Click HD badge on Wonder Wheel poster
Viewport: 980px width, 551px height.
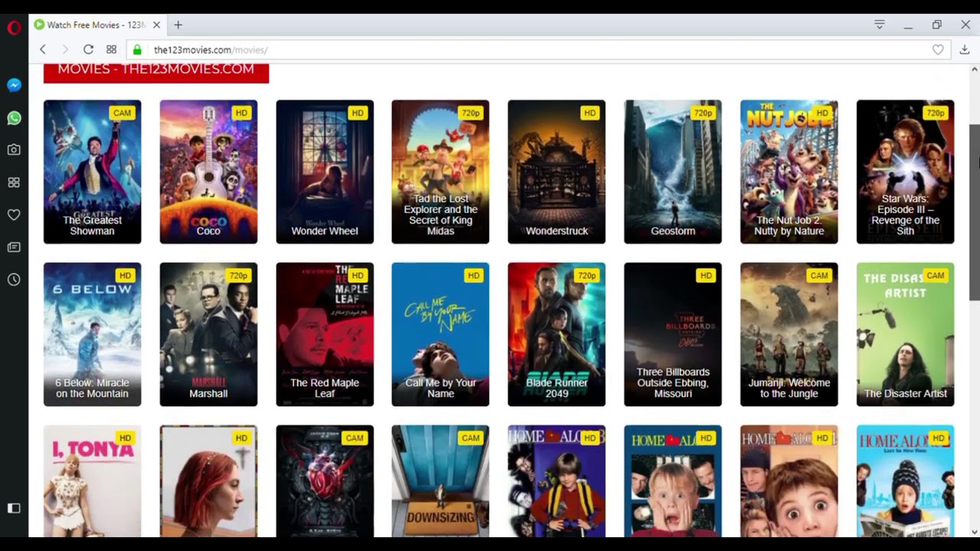(358, 112)
